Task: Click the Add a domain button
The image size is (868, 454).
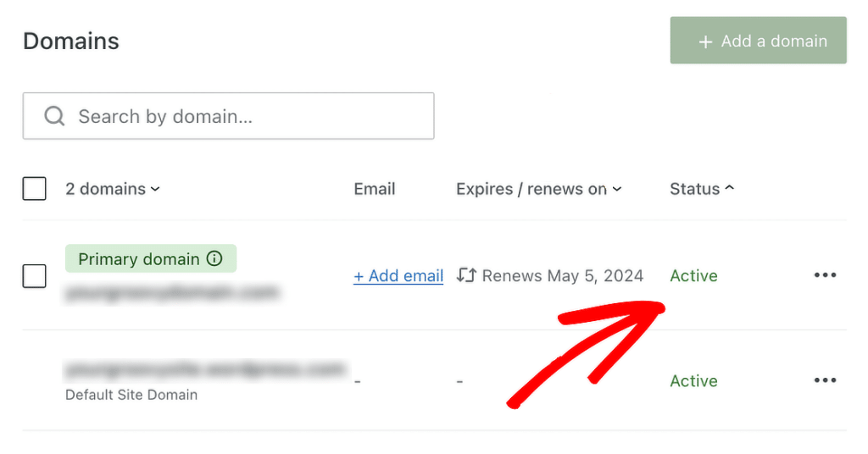Action: [758, 41]
